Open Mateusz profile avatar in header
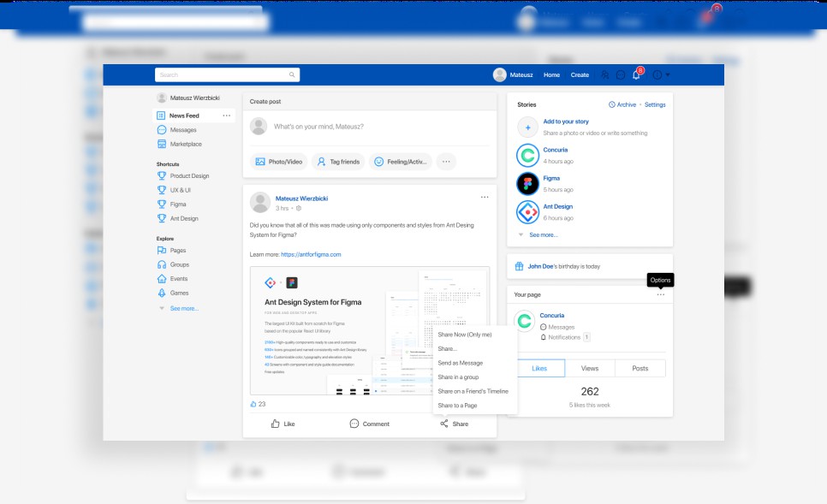The image size is (827, 504). [x=499, y=74]
